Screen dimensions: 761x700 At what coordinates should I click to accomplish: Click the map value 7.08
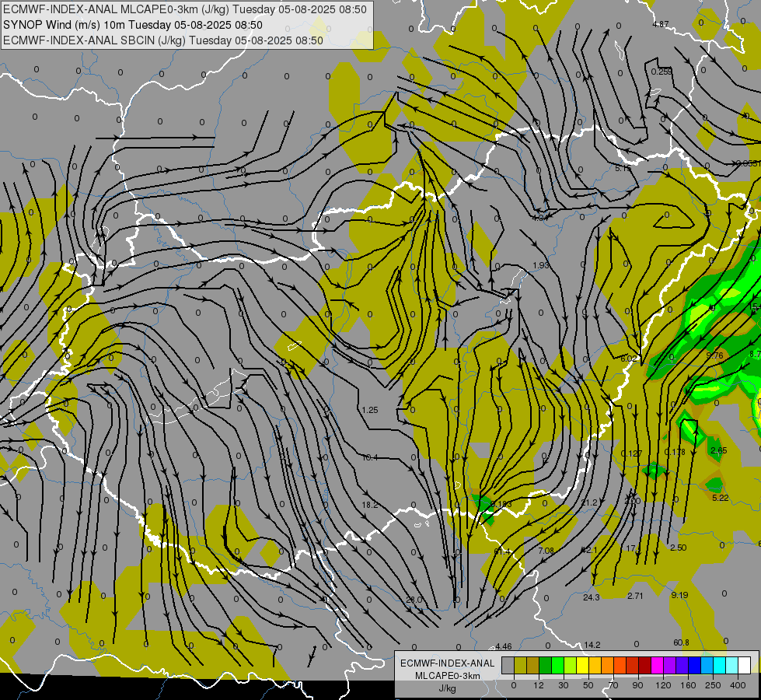(546, 551)
